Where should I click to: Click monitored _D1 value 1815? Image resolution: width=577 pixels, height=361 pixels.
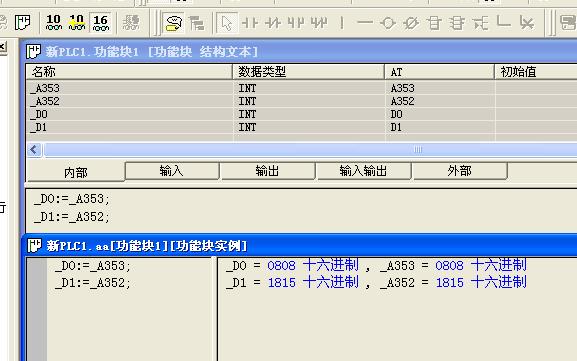pos(282,283)
